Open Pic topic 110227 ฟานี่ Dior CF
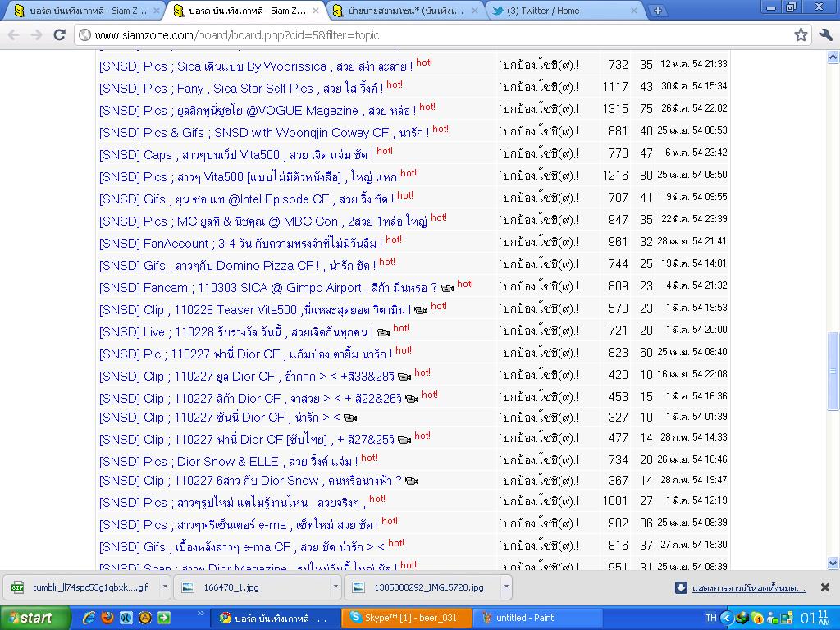The width and height of the screenshot is (840, 630). tap(246, 354)
